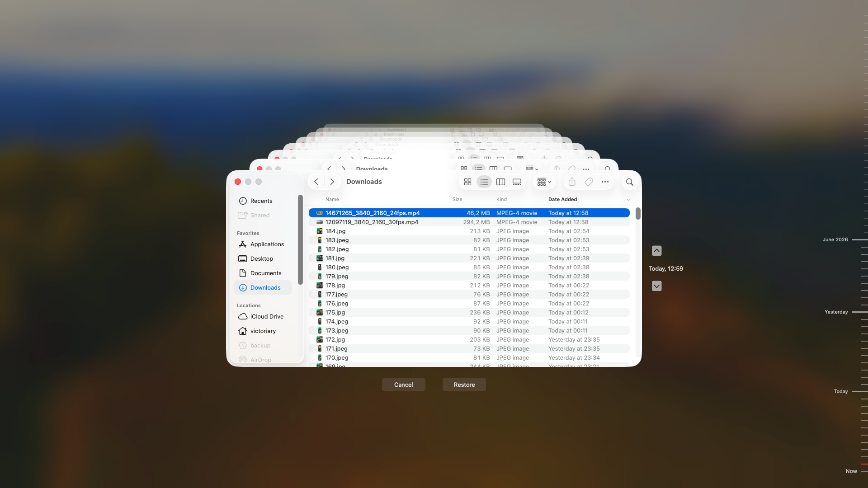This screenshot has width=868, height=488.
Task: Select file 176.jpeg
Action: click(x=469, y=303)
